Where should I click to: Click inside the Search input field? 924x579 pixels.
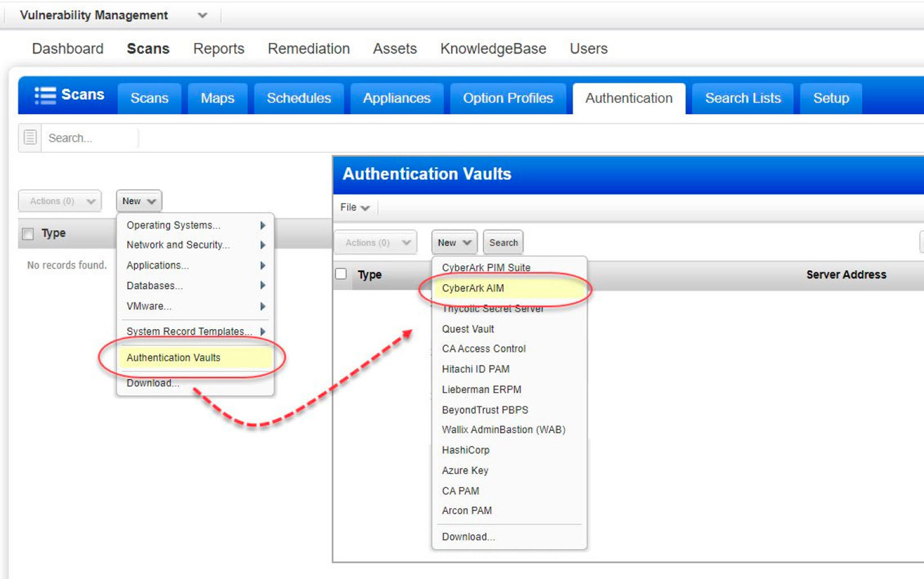pos(90,137)
